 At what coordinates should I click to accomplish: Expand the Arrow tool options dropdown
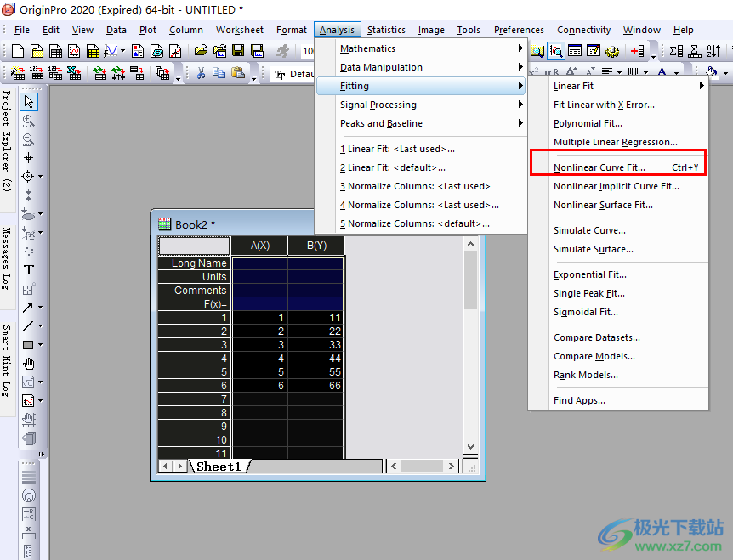pyautogui.click(x=40, y=308)
